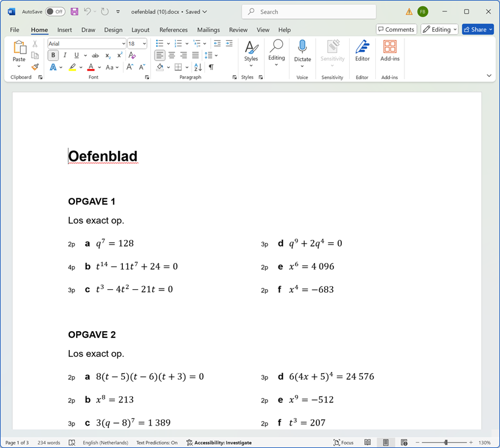Screen dimensions: 500x448
Task: Click the Borders icon
Action: pos(178,67)
